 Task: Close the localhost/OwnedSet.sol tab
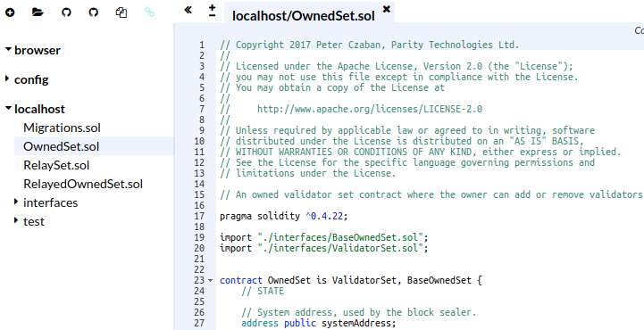pos(386,9)
